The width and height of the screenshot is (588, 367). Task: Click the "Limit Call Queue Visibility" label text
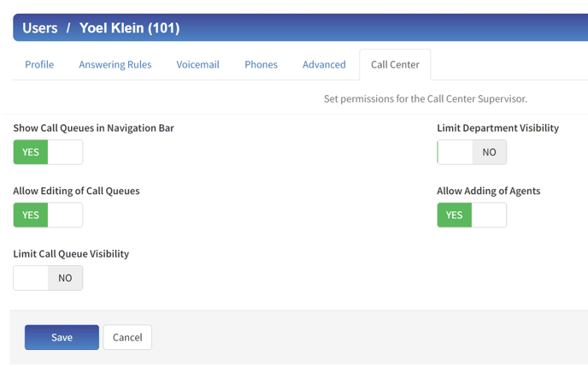tap(71, 254)
